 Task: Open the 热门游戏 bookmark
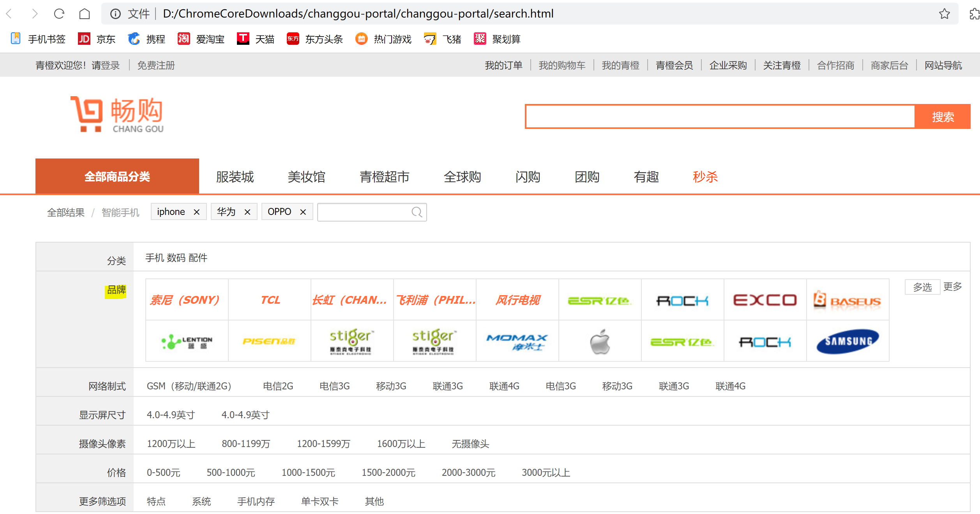383,39
